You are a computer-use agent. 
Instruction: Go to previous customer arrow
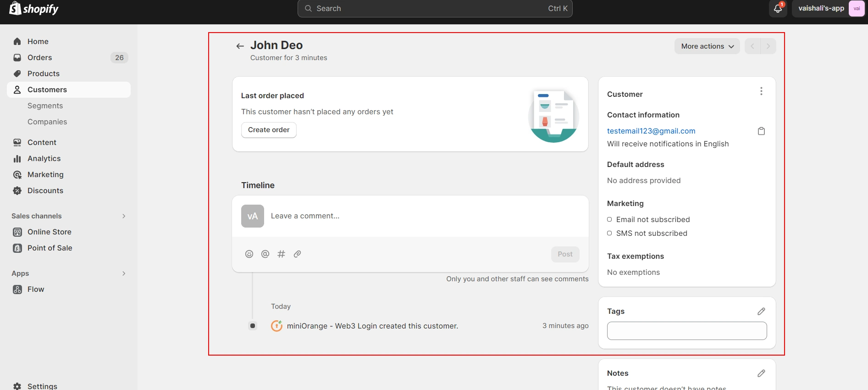[752, 46]
